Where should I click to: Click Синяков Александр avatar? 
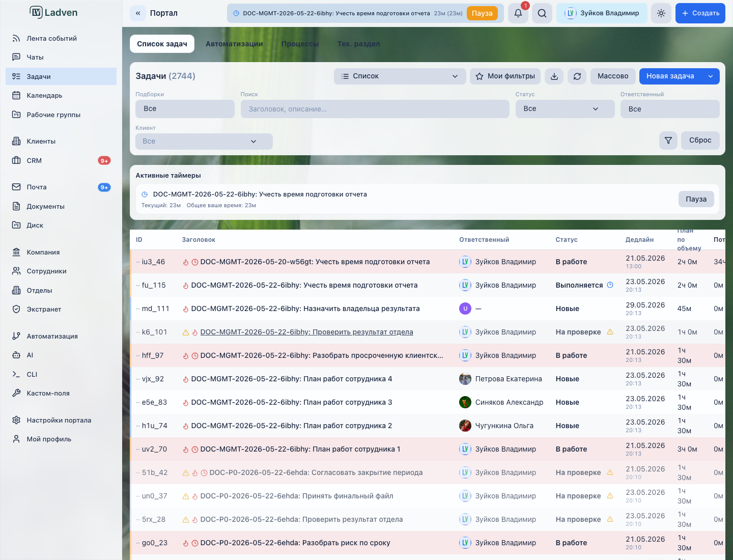pyautogui.click(x=465, y=402)
